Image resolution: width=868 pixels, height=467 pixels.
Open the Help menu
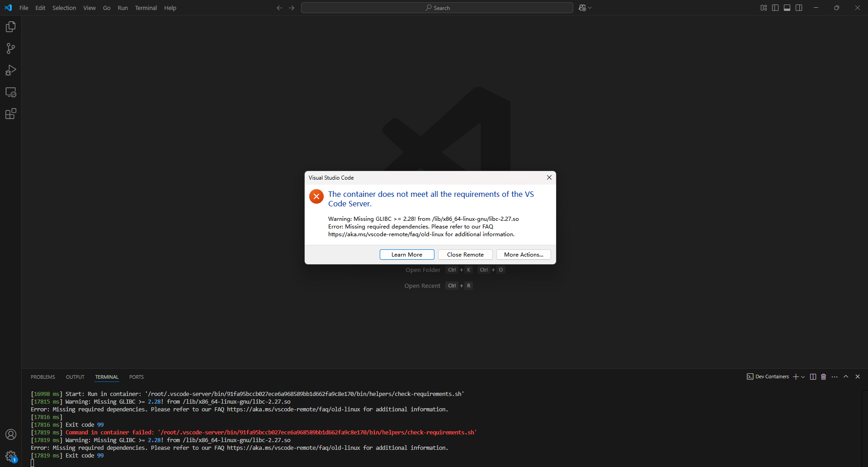[170, 8]
